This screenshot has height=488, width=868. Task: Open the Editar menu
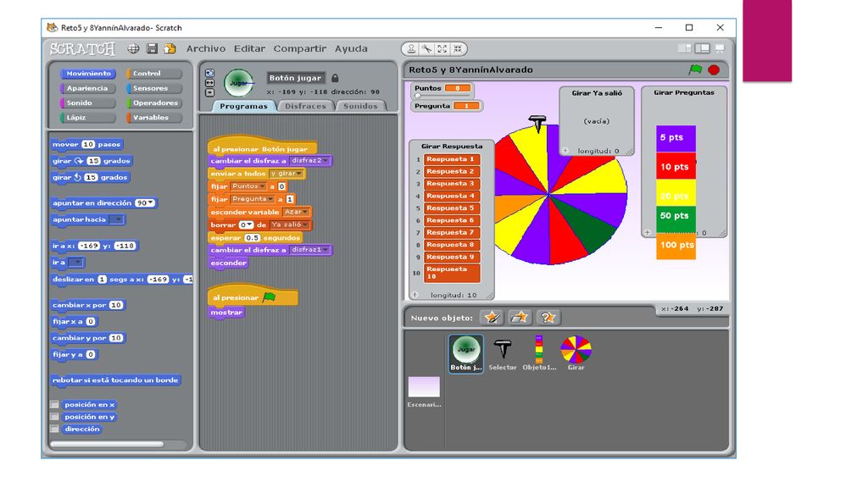click(x=249, y=48)
